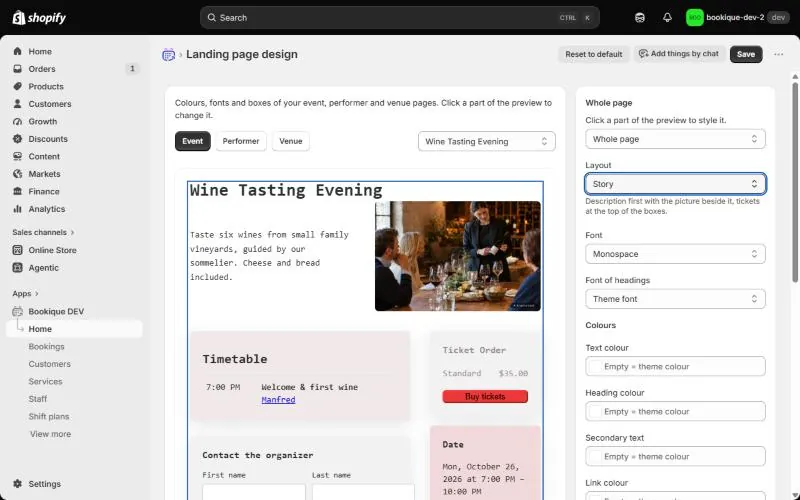Open Staff in Bookique DEV menu
Viewport: 800px width, 500px height.
pyautogui.click(x=38, y=398)
